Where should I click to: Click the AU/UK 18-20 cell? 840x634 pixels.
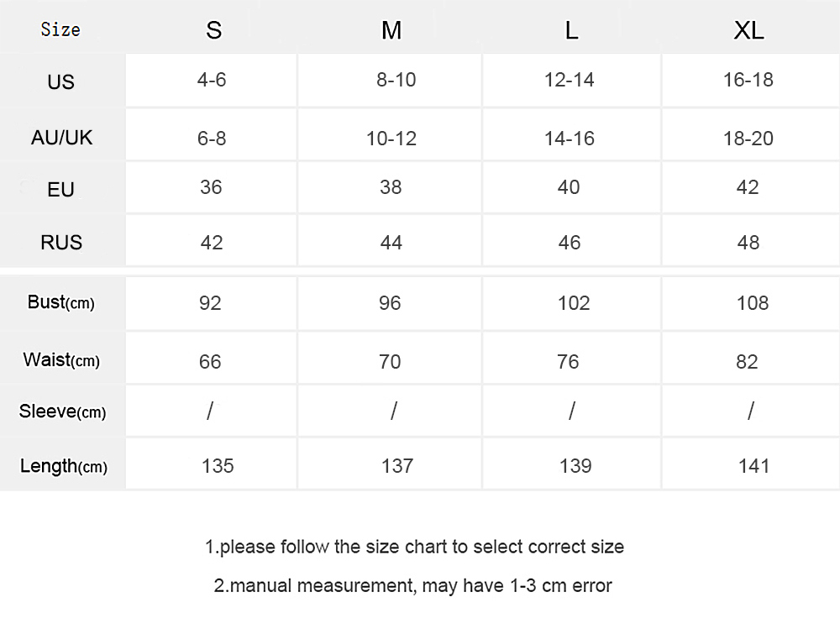748,139
